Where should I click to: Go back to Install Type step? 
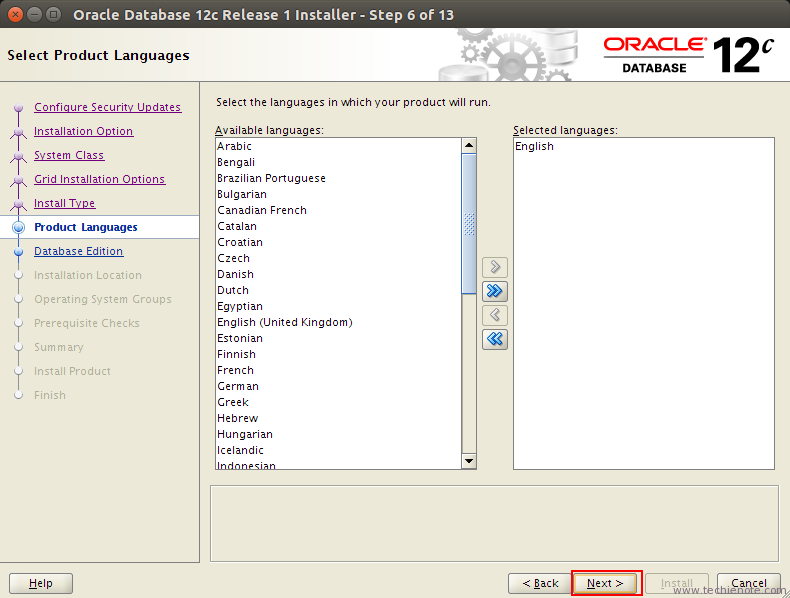click(64, 203)
